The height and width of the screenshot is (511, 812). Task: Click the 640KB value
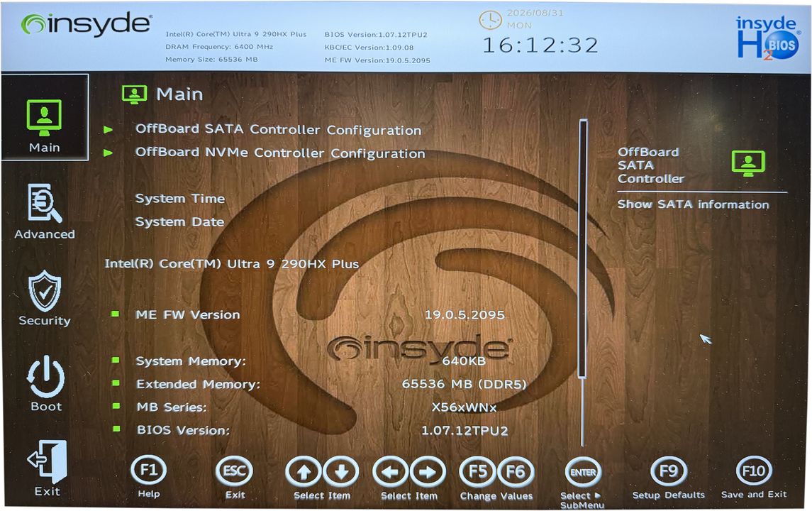(x=464, y=361)
